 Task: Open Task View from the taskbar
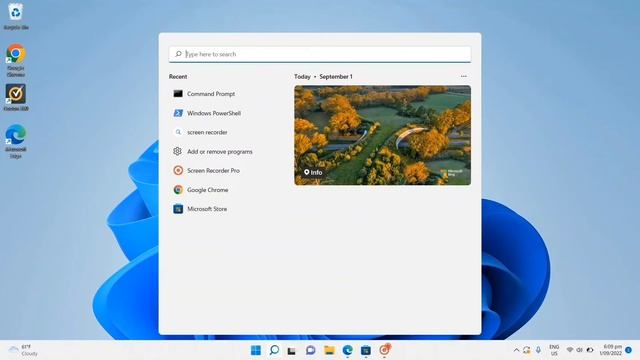291,350
